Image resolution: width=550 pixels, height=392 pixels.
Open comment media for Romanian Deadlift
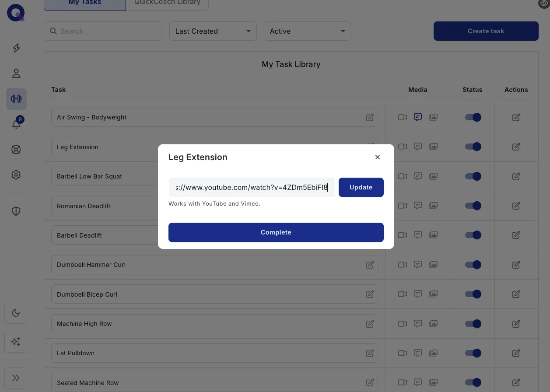418,206
